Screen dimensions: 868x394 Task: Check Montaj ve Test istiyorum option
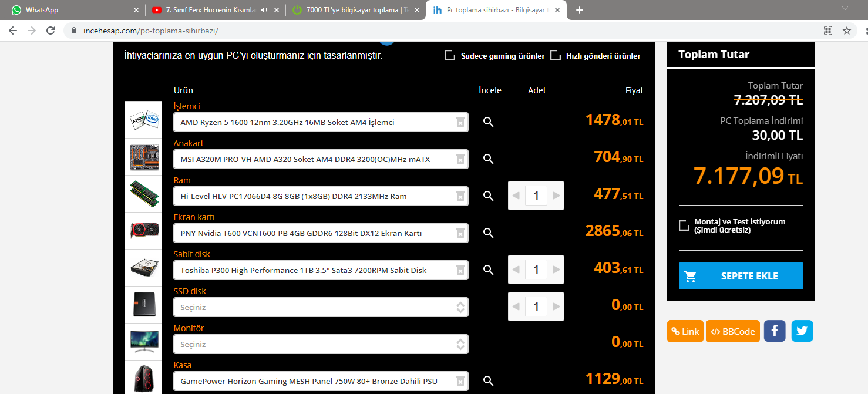(684, 225)
